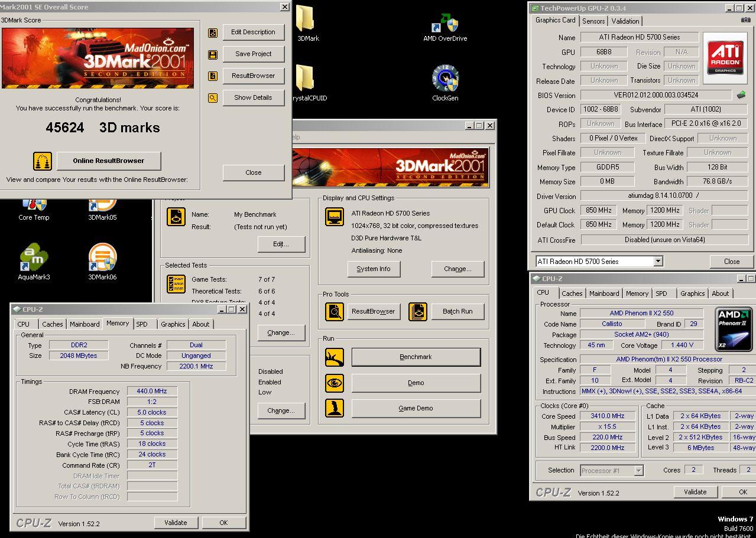
Task: Click the Online ResultBrowser tree icon
Action: (43, 161)
